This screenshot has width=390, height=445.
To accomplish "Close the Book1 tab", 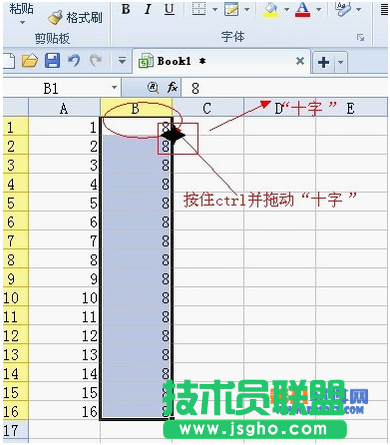I will click(x=300, y=61).
